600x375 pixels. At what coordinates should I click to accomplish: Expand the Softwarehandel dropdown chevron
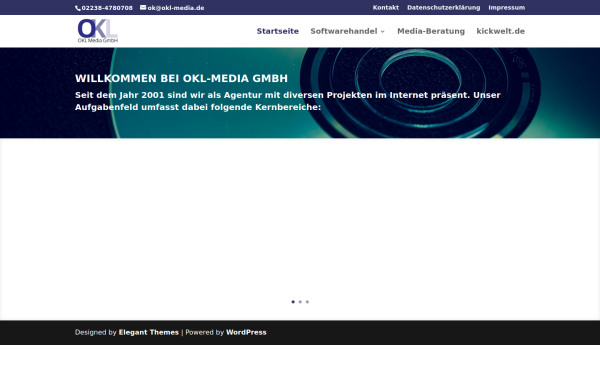[x=382, y=32]
